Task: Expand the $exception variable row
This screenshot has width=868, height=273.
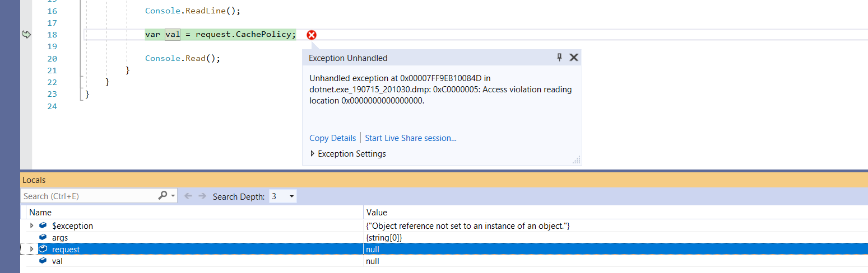Action: pyautogui.click(x=32, y=225)
